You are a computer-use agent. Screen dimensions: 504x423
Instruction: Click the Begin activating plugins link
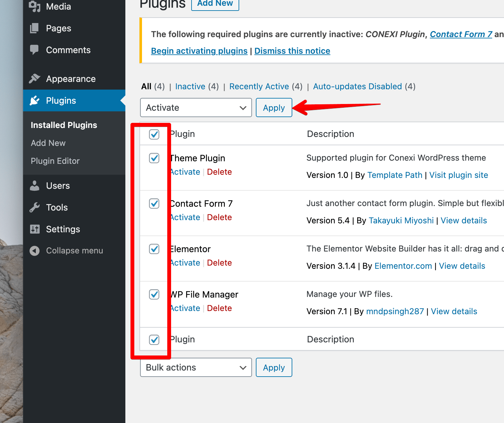[x=199, y=51]
